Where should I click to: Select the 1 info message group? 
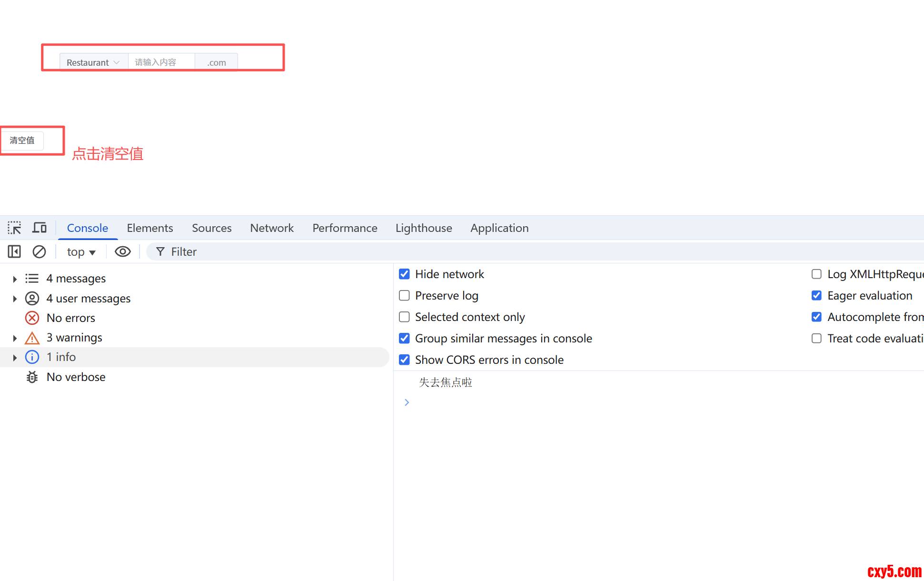tap(61, 357)
